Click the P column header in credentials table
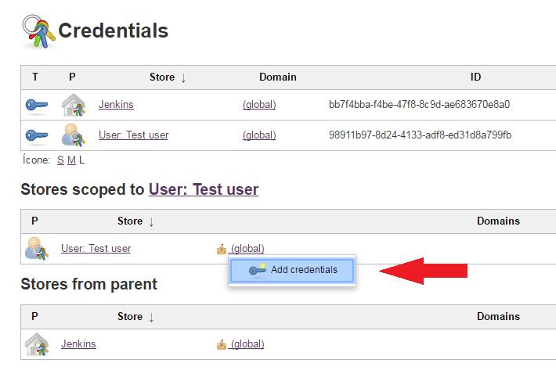This screenshot has width=556, height=392. click(x=72, y=77)
